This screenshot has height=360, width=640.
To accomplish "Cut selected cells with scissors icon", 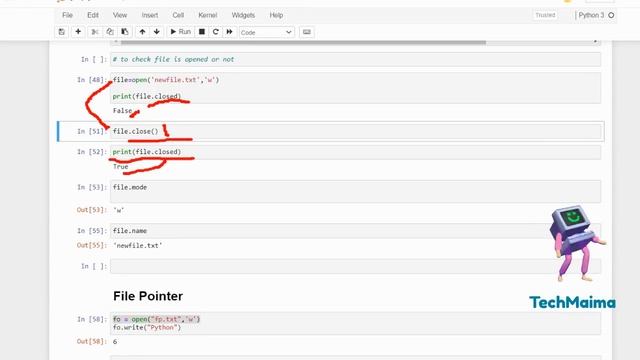I will 95,32.
